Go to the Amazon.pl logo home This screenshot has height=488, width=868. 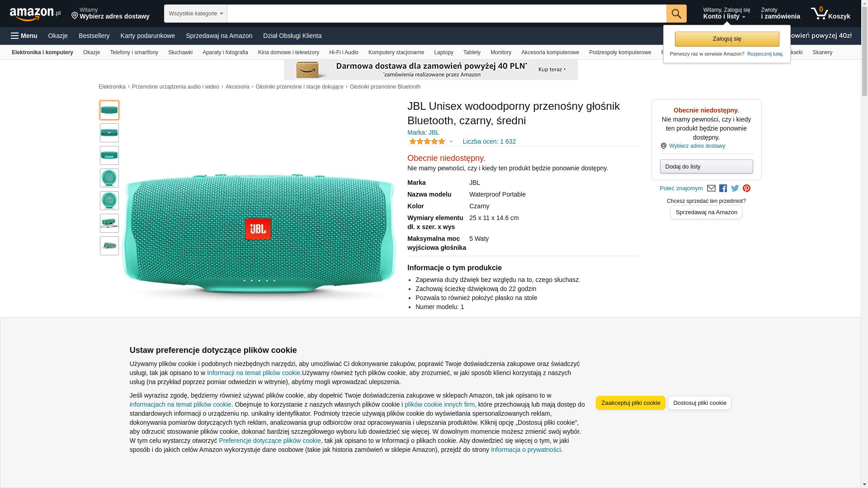click(x=35, y=14)
